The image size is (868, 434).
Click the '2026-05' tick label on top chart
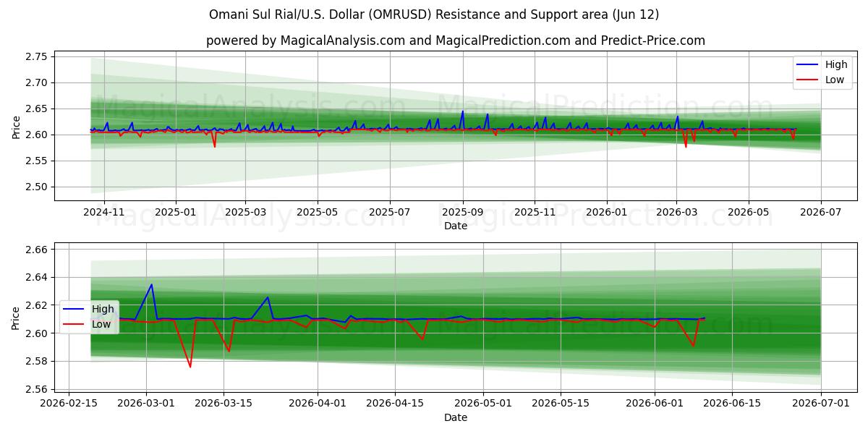point(748,212)
